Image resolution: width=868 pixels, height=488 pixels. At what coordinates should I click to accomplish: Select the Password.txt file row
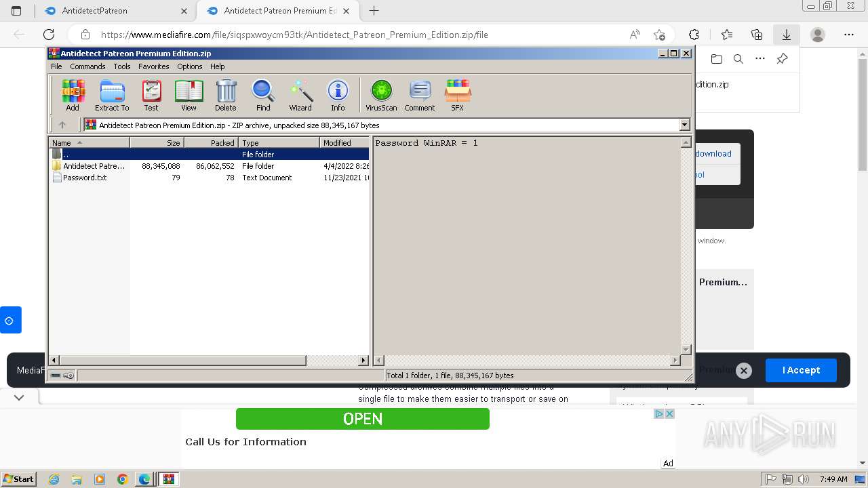click(x=210, y=178)
